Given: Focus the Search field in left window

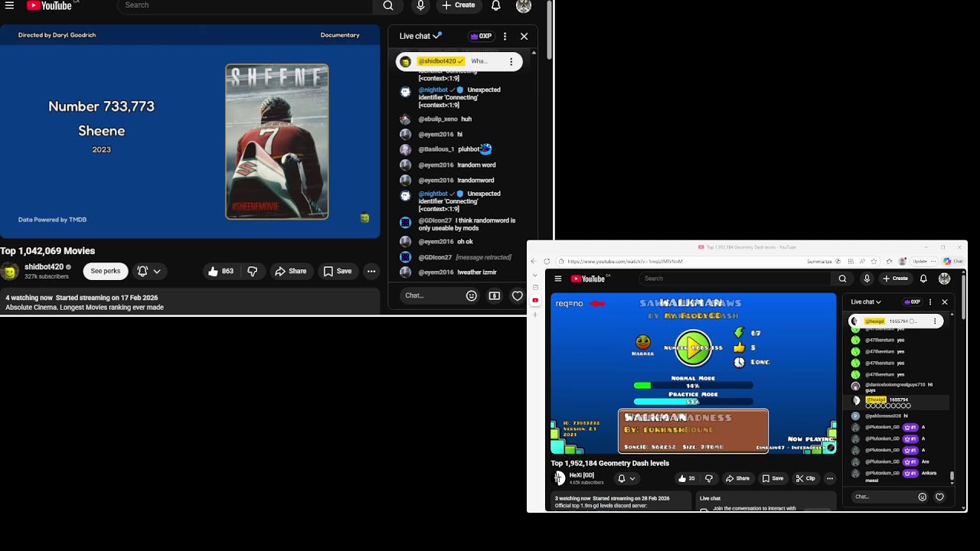Looking at the screenshot, I should 245,5.
